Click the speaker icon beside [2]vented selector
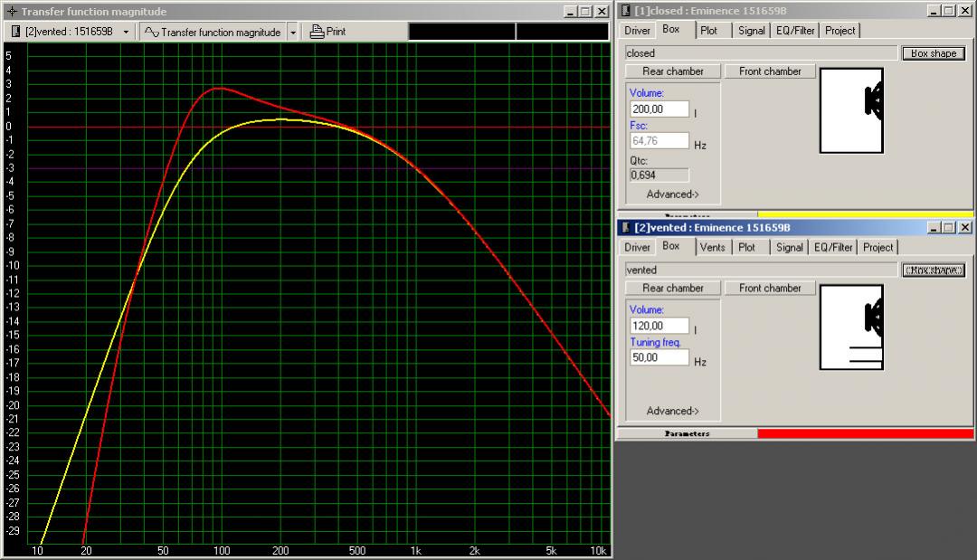The width and height of the screenshot is (977, 560). 15,32
